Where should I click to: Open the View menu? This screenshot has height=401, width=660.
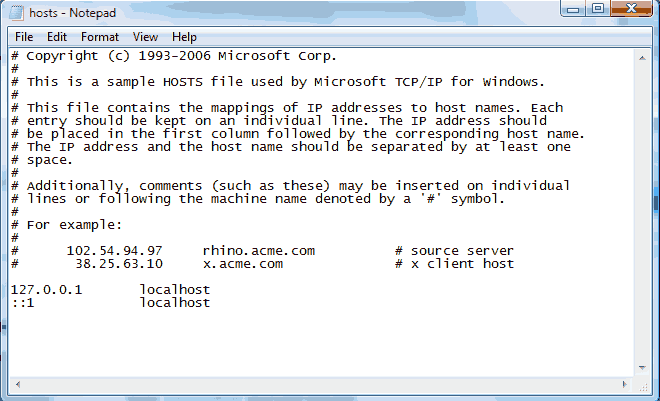[x=145, y=37]
